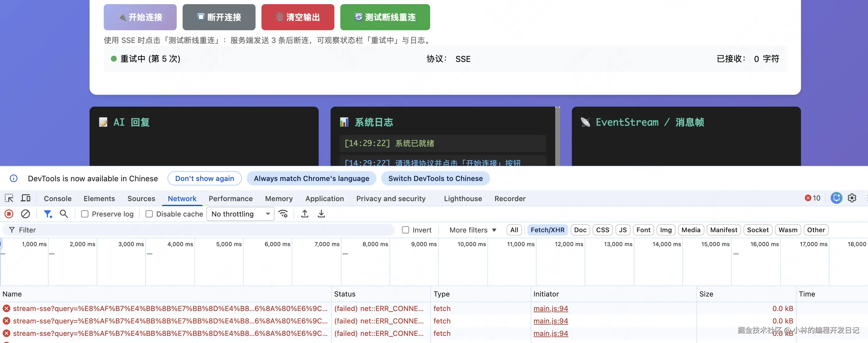868x343 pixels.
Task: Click the filter funnel icon
Action: [47, 214]
